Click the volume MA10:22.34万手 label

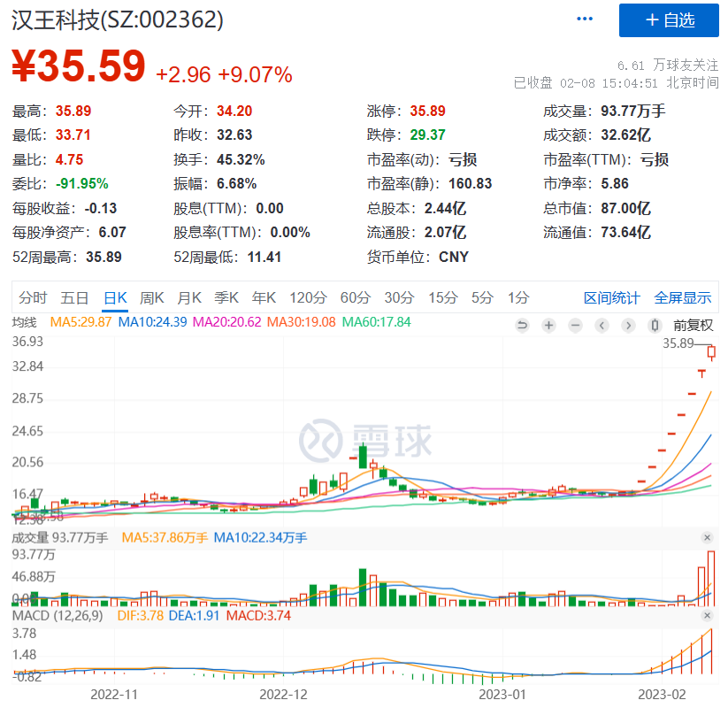click(x=260, y=538)
